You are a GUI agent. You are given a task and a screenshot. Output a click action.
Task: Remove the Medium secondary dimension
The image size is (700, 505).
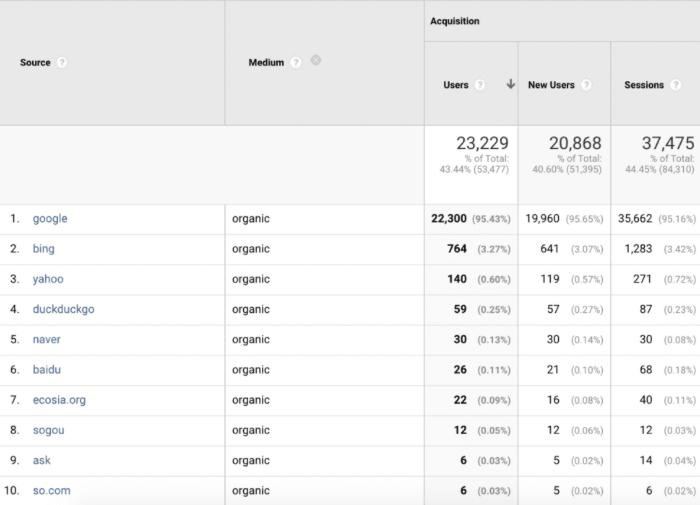pyautogui.click(x=316, y=60)
